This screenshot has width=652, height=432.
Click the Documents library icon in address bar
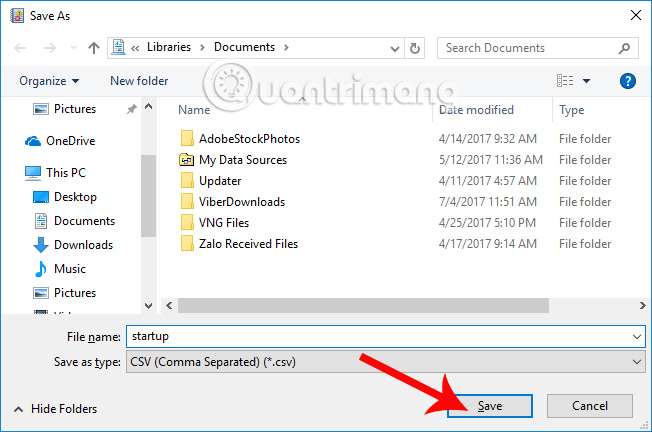tap(119, 47)
